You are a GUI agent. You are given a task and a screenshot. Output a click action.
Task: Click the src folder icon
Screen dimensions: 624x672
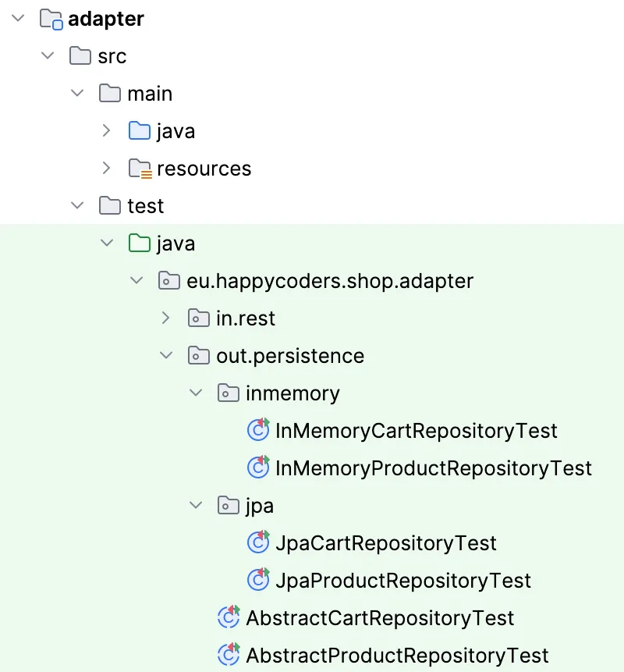(x=80, y=55)
